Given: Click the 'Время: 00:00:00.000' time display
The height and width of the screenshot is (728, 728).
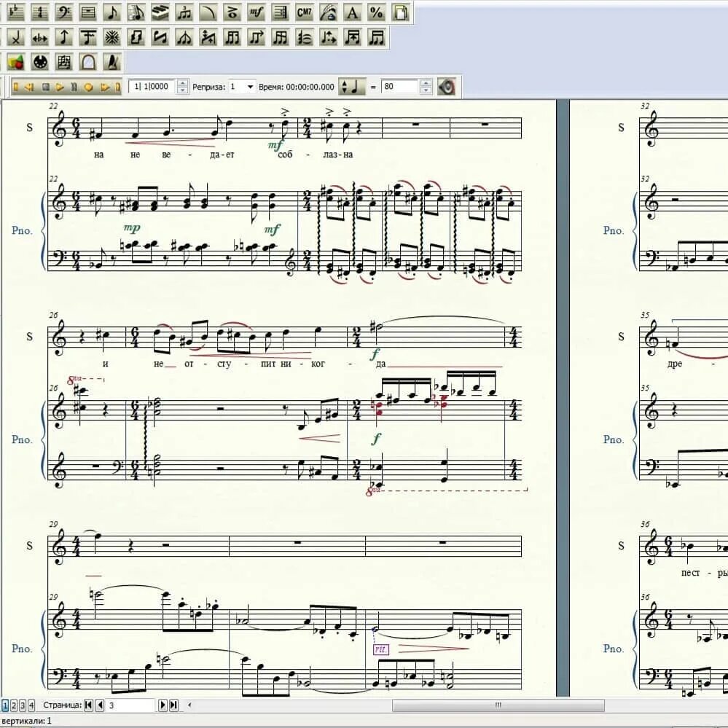Looking at the screenshot, I should coord(296,87).
